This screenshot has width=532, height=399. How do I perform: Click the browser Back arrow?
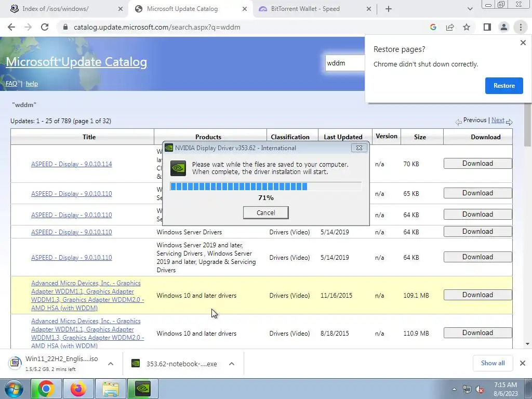[x=11, y=27]
